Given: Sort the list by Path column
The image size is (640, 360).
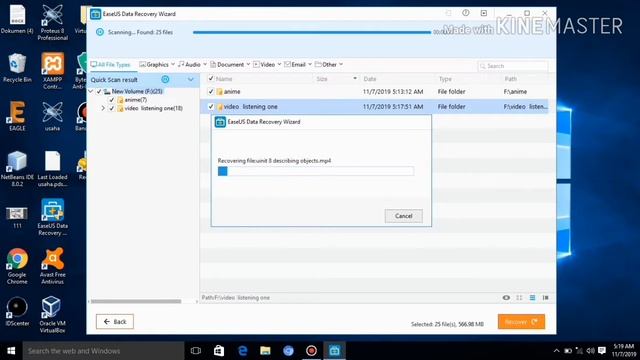Looking at the screenshot, I should click(511, 79).
